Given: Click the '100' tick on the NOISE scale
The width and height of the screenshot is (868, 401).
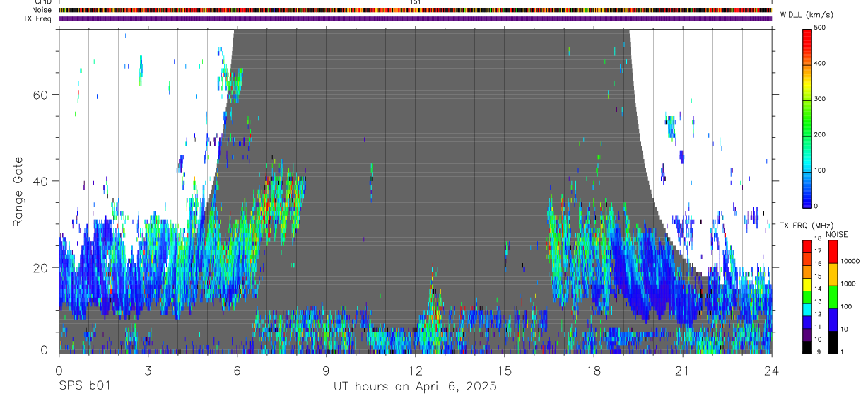Looking at the screenshot, I should [x=847, y=307].
